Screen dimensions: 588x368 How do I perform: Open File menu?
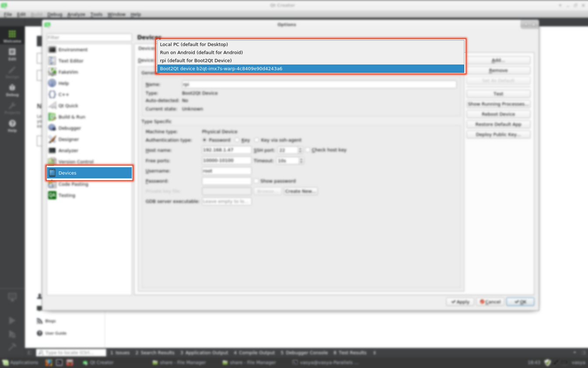coord(7,14)
